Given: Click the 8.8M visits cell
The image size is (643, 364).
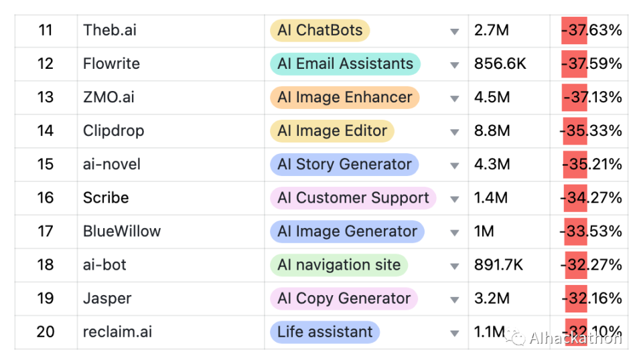Looking at the screenshot, I should click(x=492, y=130).
